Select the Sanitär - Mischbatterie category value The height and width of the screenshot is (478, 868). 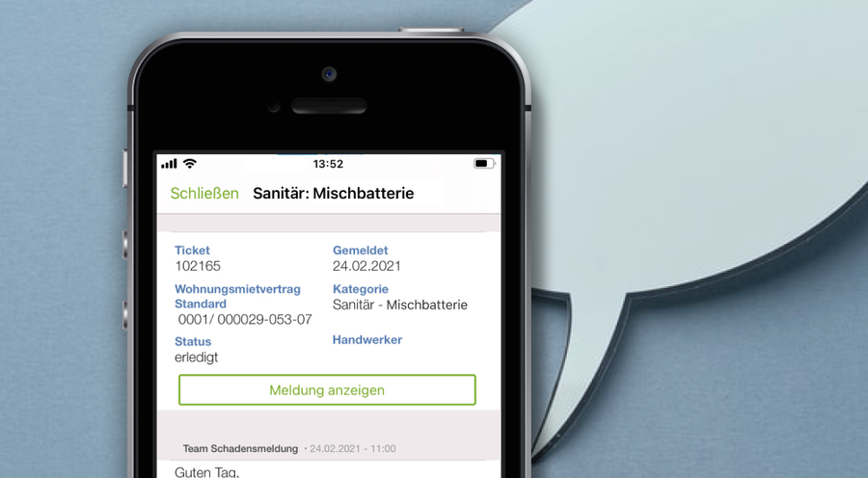point(399,305)
